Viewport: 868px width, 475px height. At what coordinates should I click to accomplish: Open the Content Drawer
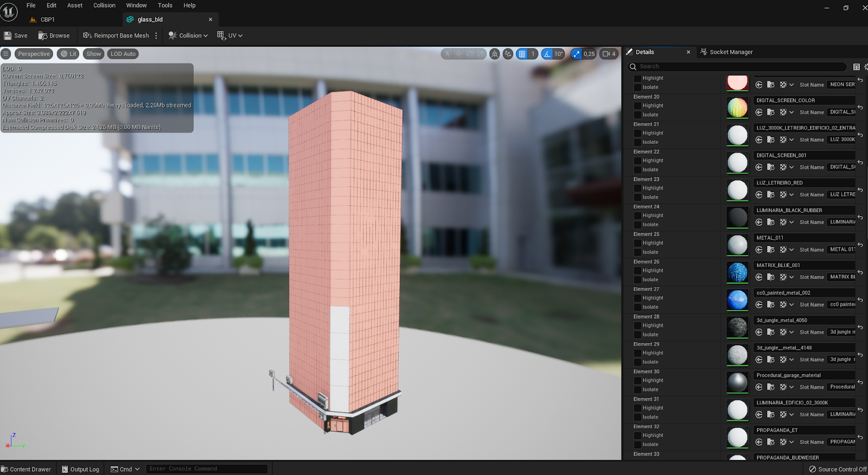[x=26, y=469]
